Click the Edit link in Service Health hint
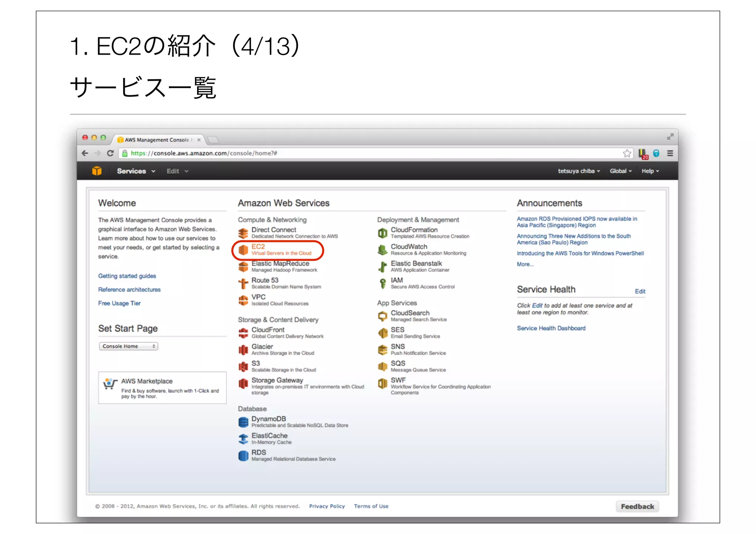Viewport: 756px width, 534px height. (537, 306)
